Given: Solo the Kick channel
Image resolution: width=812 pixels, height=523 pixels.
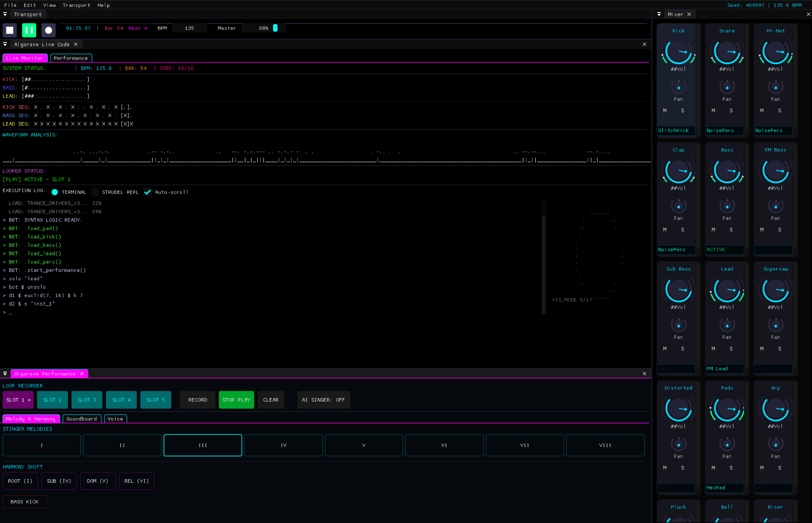Looking at the screenshot, I should coord(683,111).
